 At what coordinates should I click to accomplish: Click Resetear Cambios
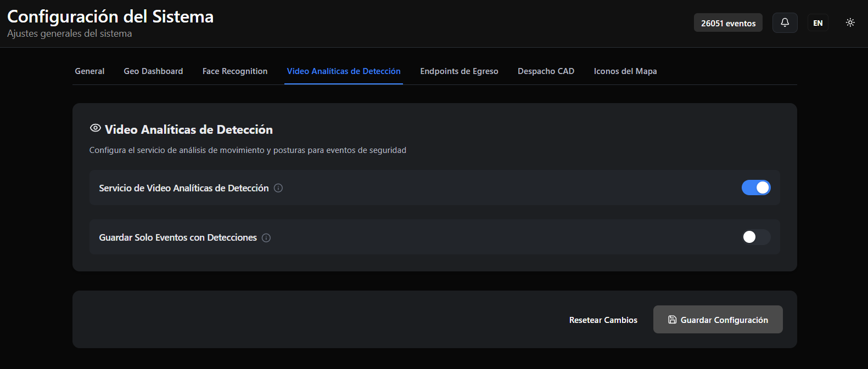click(603, 320)
